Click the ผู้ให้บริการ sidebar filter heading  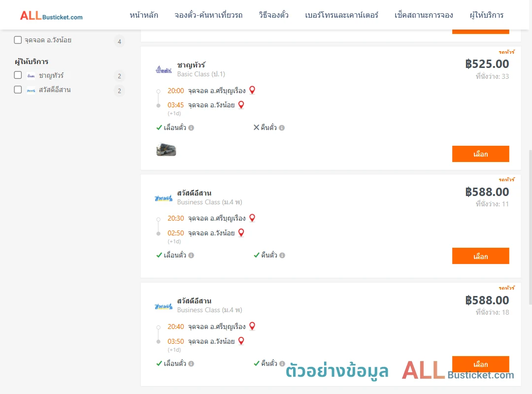coord(32,62)
